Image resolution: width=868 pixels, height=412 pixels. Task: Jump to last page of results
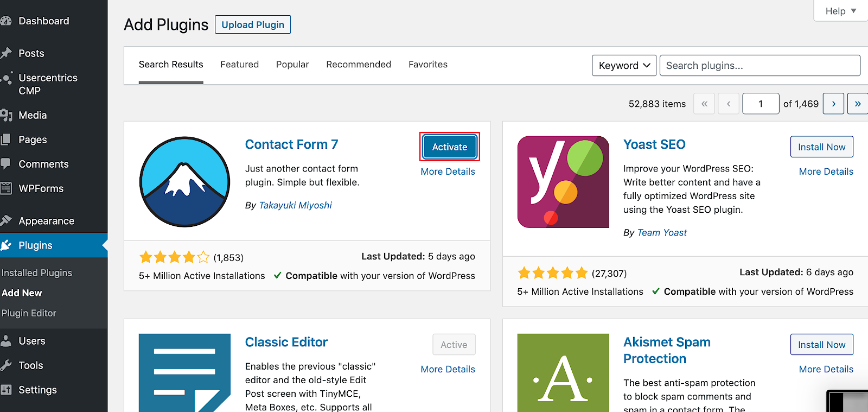[x=858, y=104]
